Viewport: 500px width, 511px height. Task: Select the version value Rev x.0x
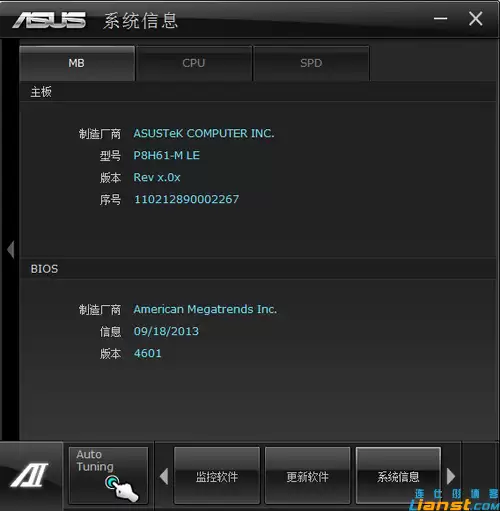tap(157, 177)
